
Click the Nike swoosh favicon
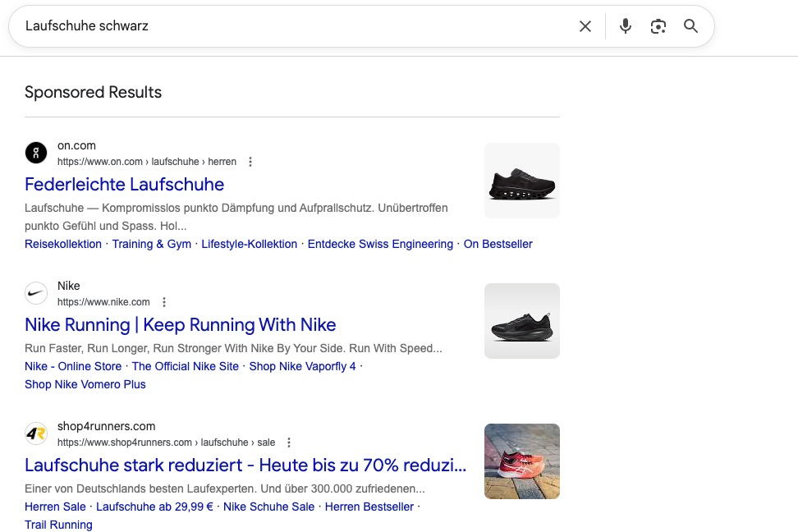coord(36,293)
